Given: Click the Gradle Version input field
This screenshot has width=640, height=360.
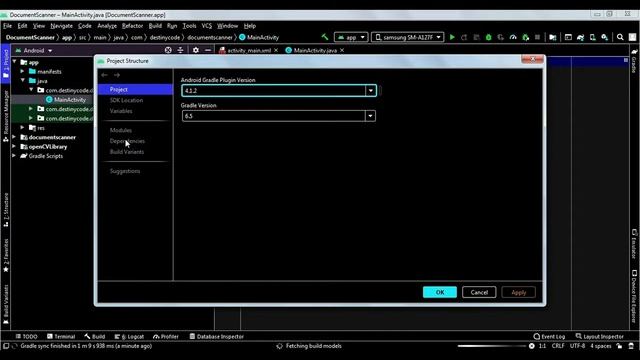Looking at the screenshot, I should (273, 116).
